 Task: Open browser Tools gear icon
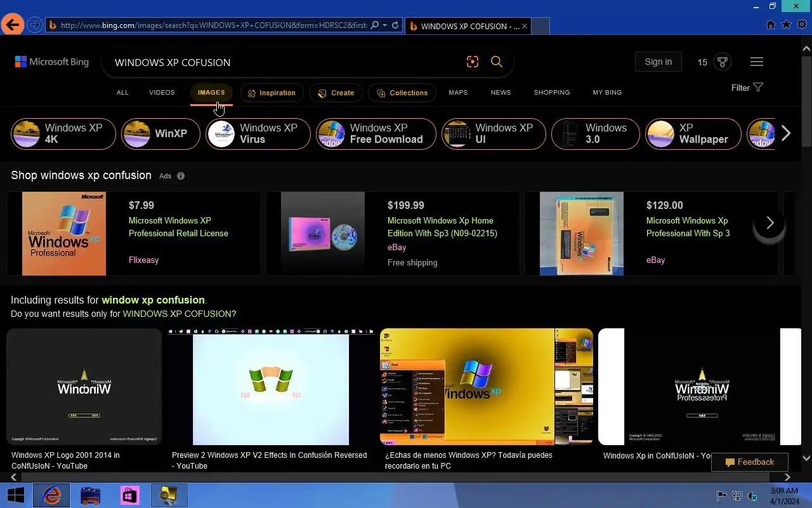pos(802,25)
